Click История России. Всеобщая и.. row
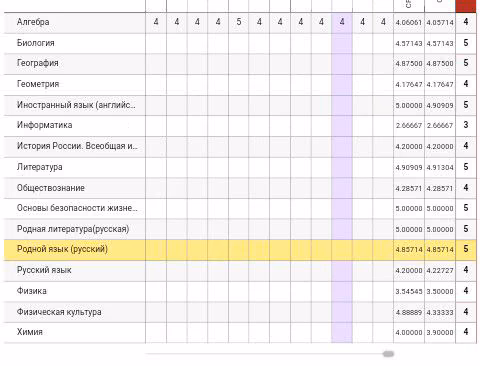480x366 pixels. (x=240, y=146)
